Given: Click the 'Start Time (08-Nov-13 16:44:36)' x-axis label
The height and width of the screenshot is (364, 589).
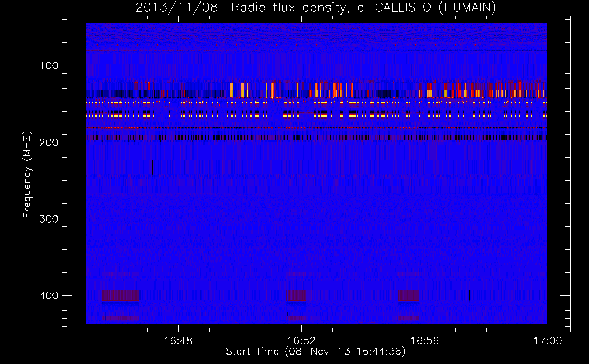Looking at the screenshot, I should pyautogui.click(x=316, y=352).
